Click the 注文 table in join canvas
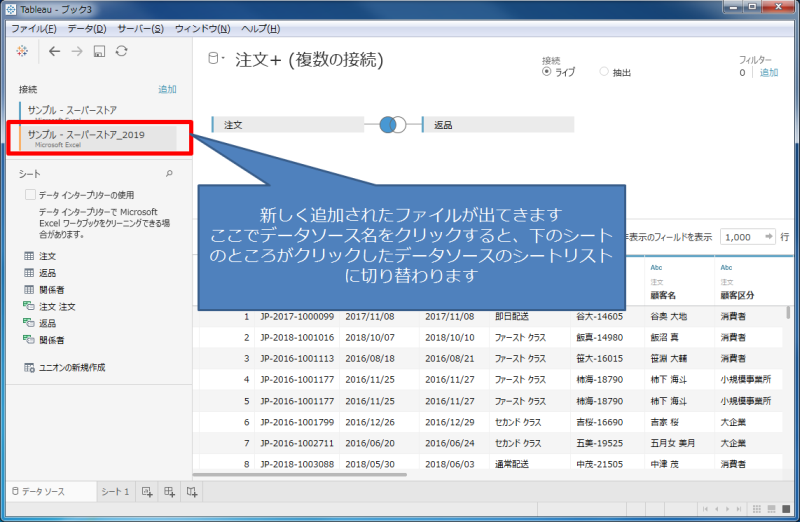The image size is (800, 522). tap(288, 125)
